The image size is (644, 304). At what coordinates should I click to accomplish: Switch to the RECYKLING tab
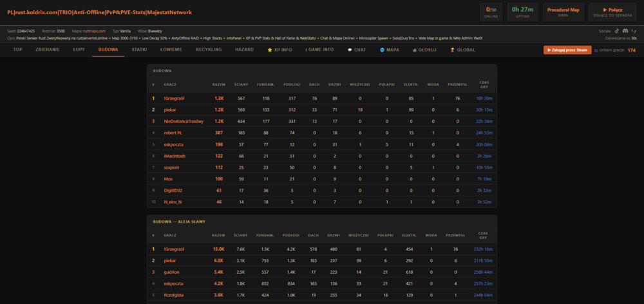pyautogui.click(x=209, y=50)
